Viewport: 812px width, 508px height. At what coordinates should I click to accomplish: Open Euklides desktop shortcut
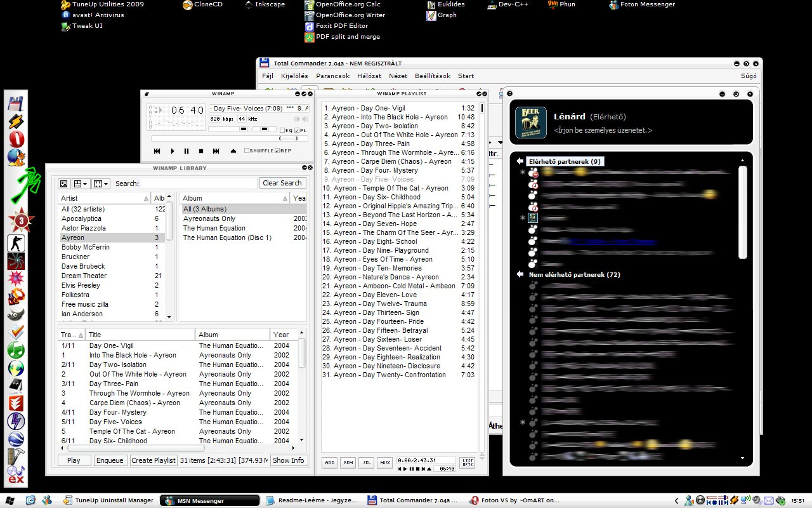pos(445,4)
